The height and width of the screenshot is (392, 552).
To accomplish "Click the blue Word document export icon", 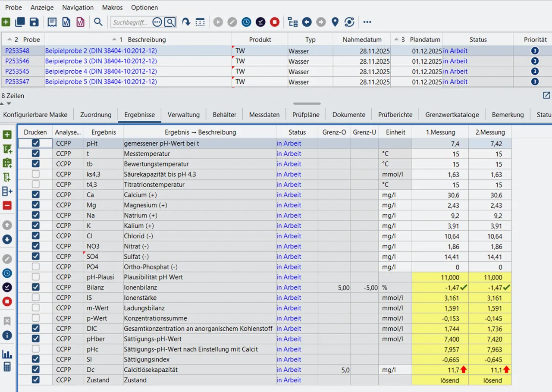I will [66, 22].
